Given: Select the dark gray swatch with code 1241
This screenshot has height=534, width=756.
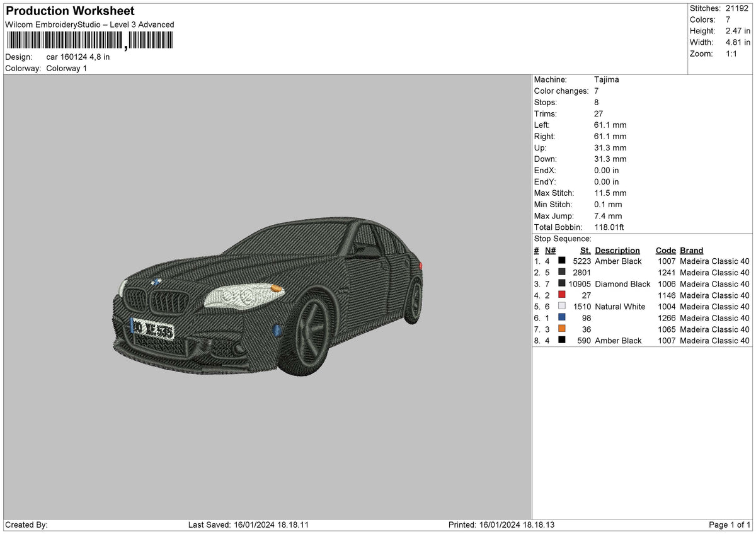Looking at the screenshot, I should pyautogui.click(x=562, y=272).
